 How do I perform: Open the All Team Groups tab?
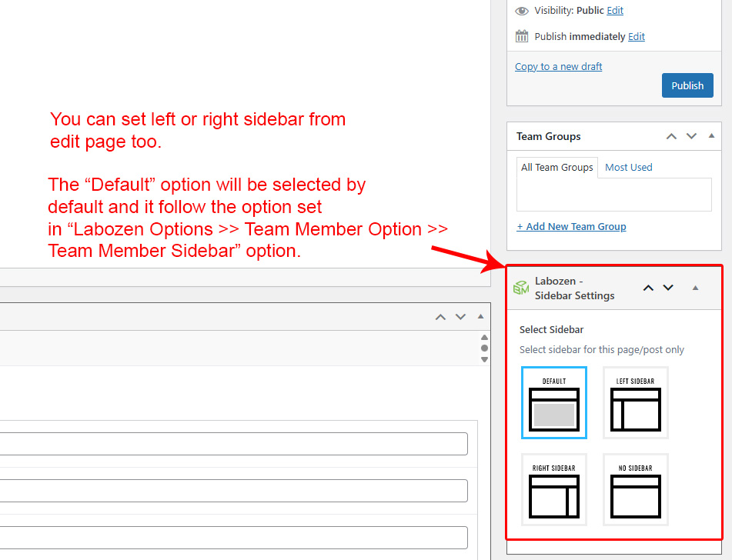[x=557, y=167]
